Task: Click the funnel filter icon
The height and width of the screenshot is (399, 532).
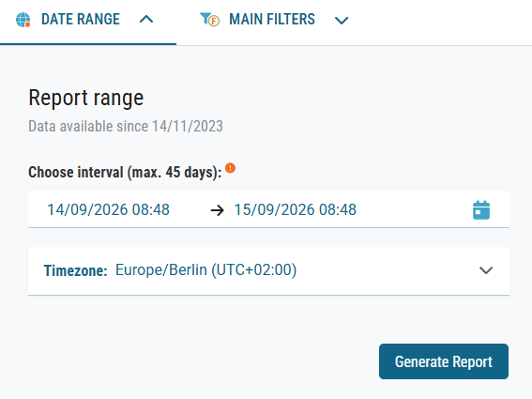Action: (209, 20)
